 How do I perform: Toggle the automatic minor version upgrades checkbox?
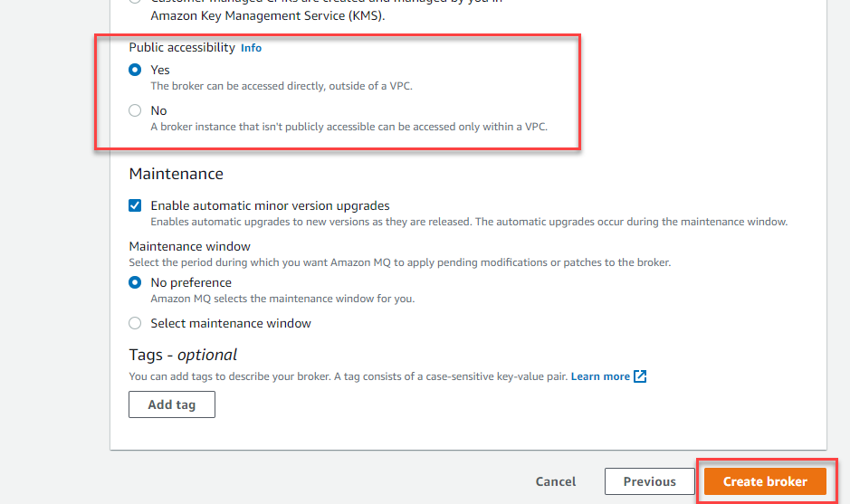tap(135, 205)
